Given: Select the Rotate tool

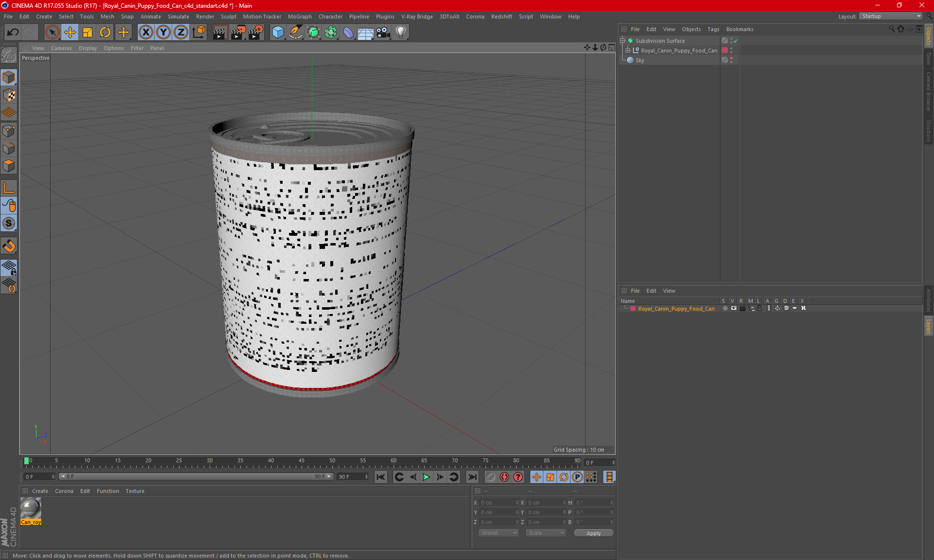Looking at the screenshot, I should (105, 33).
